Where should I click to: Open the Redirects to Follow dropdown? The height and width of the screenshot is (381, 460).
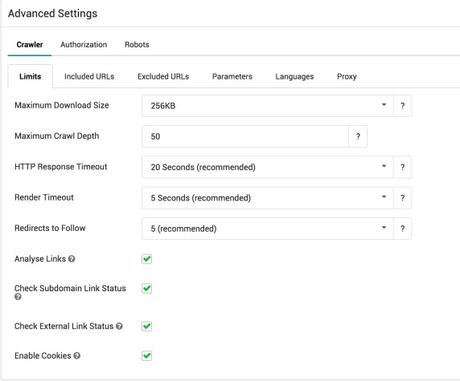(268, 229)
